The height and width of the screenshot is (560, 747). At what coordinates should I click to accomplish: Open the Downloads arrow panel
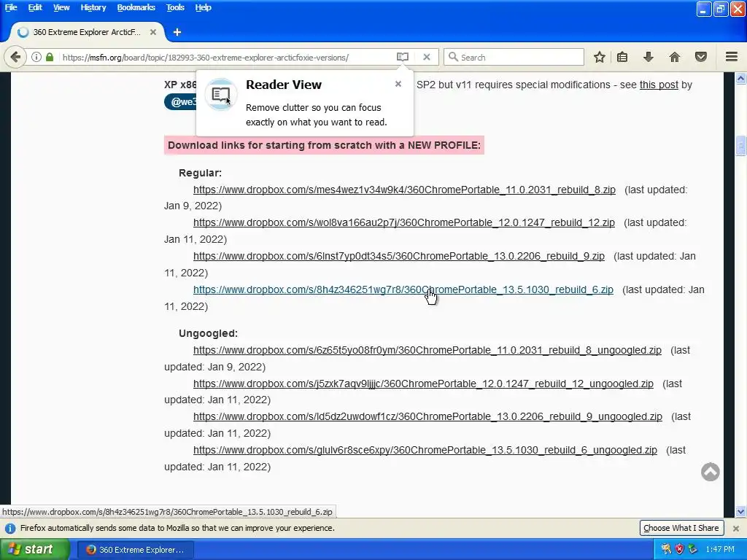point(649,57)
